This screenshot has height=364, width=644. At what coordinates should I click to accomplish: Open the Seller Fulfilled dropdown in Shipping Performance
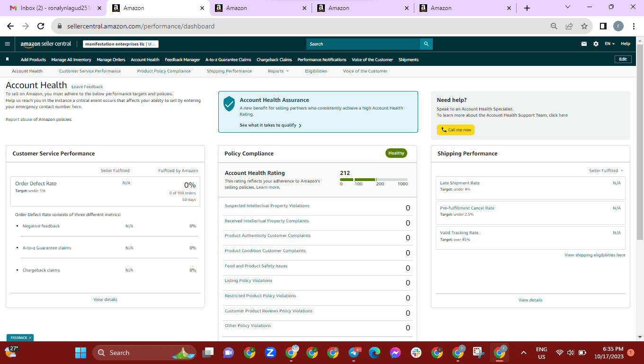(x=606, y=171)
